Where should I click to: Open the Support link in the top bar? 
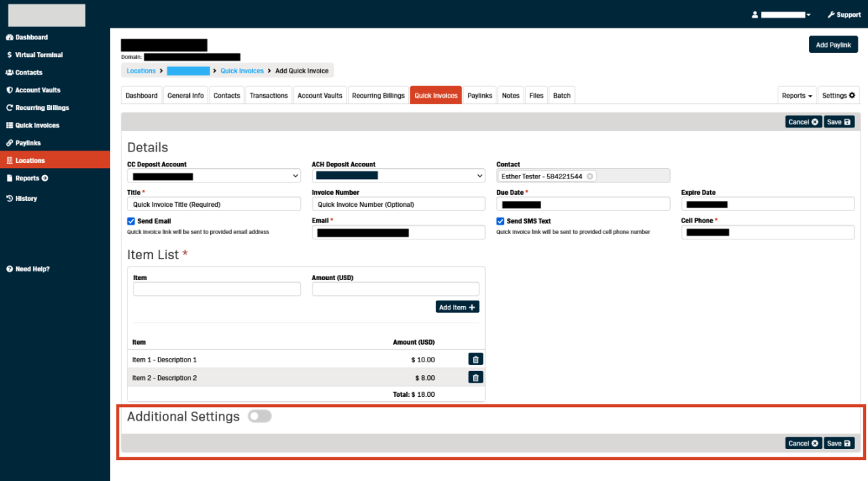844,14
